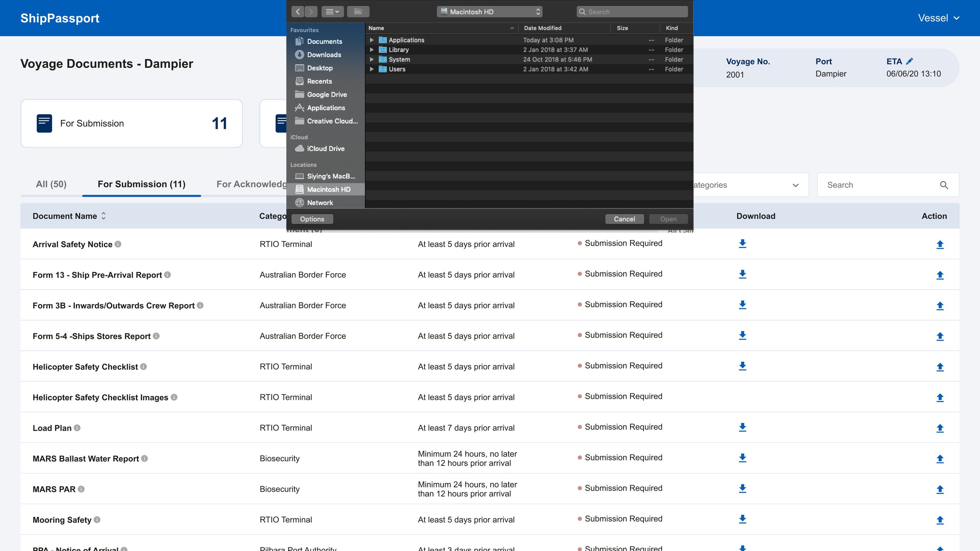This screenshot has height=551, width=980.
Task: Select Siying's MacBook in Locations
Action: click(325, 176)
